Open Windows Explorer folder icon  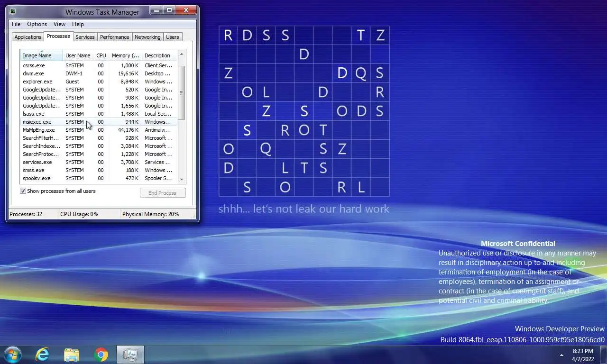[x=72, y=355]
